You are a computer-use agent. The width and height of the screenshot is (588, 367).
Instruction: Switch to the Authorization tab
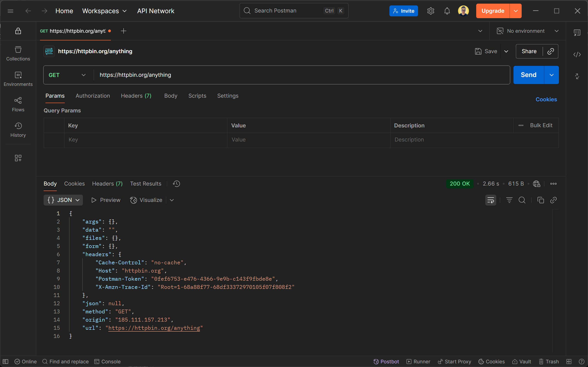click(93, 96)
